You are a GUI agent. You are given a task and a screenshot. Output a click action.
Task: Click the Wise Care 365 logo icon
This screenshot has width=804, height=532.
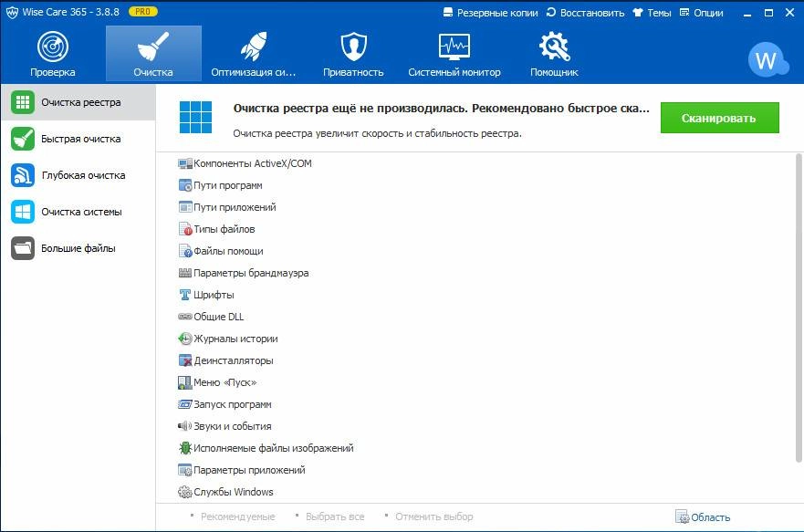click(12, 13)
